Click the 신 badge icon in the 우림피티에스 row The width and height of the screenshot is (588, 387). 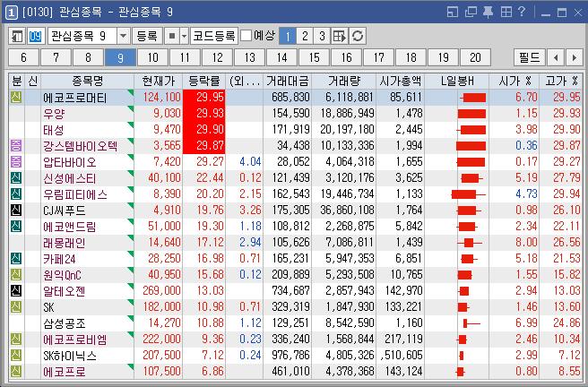click(16, 194)
